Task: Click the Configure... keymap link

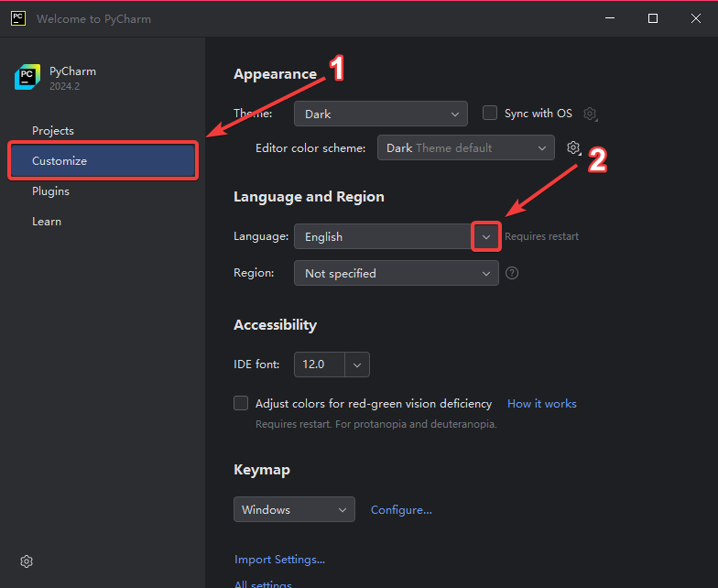Action: pos(401,509)
